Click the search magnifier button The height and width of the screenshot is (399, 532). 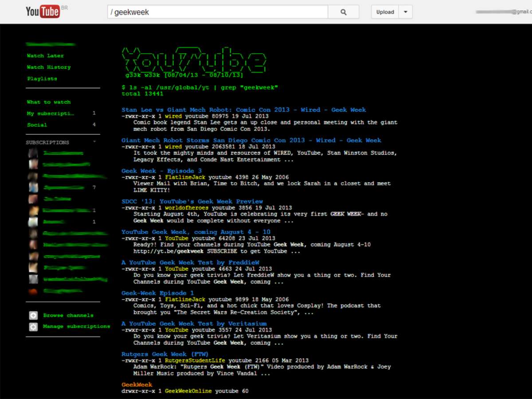[x=344, y=12]
